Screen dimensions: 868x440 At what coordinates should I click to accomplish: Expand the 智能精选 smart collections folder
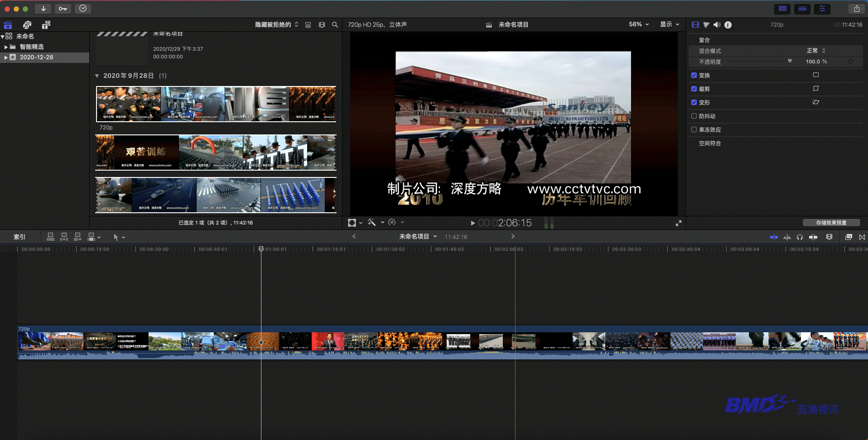[x=6, y=47]
